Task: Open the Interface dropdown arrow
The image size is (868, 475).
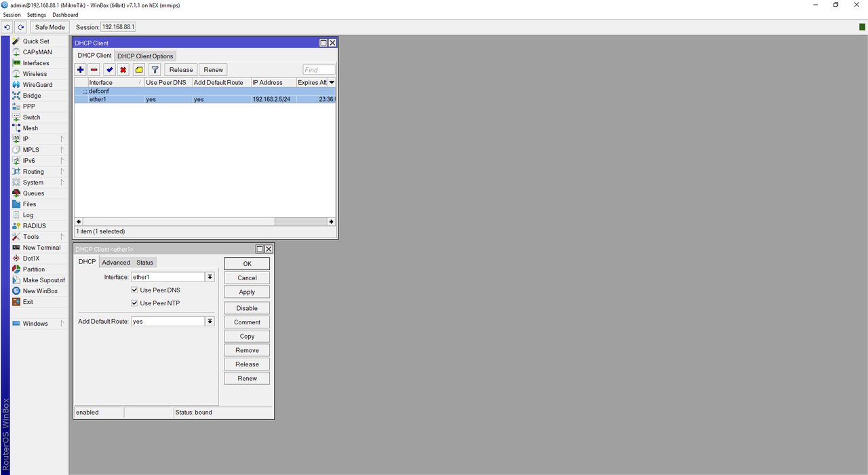Action: coord(210,277)
